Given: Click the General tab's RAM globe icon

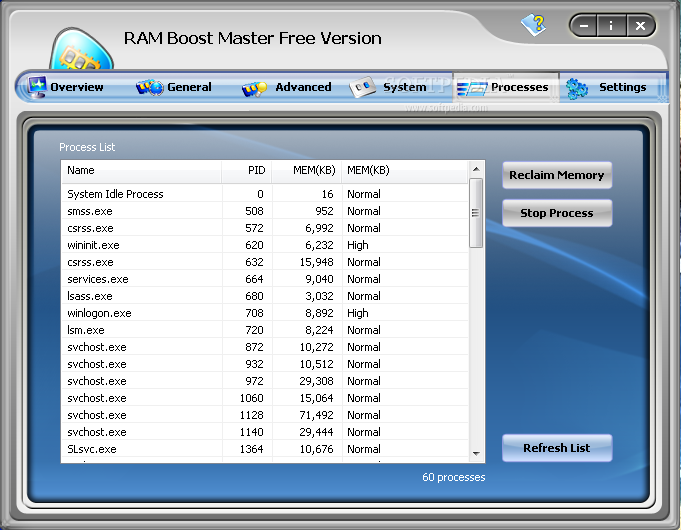Looking at the screenshot, I should pyautogui.click(x=149, y=87).
